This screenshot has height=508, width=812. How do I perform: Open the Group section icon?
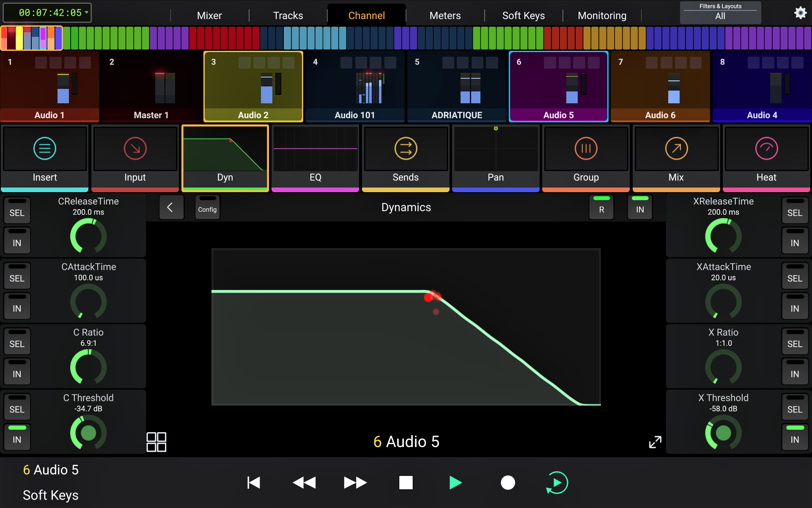pos(586,149)
